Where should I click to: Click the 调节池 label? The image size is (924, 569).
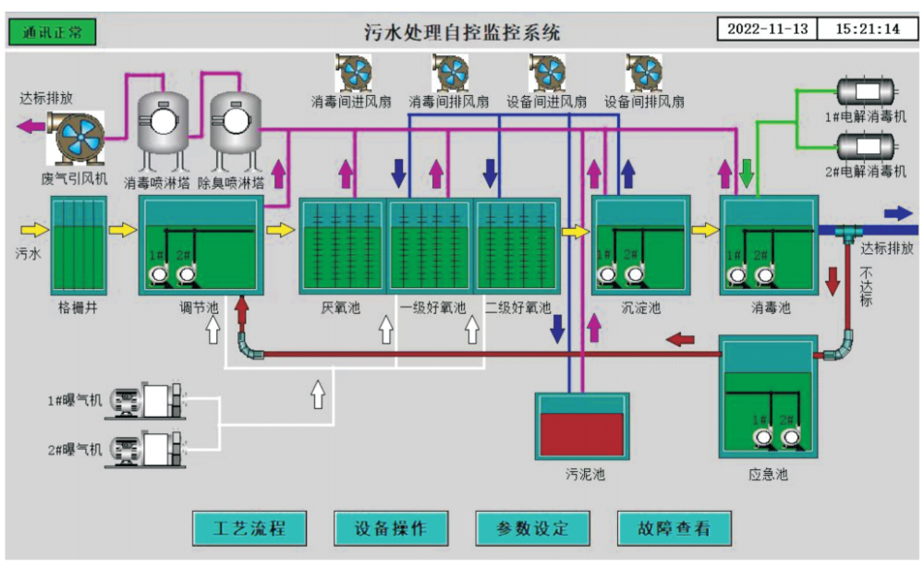pyautogui.click(x=199, y=308)
